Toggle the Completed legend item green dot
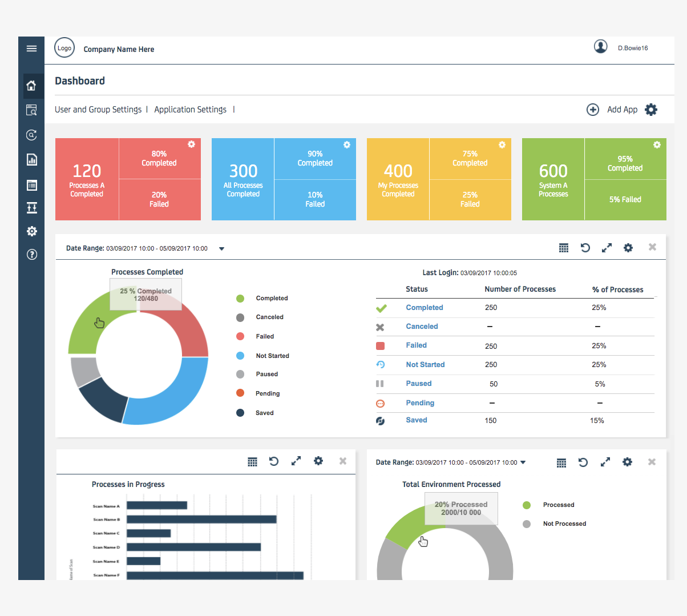687x616 pixels. (x=240, y=297)
